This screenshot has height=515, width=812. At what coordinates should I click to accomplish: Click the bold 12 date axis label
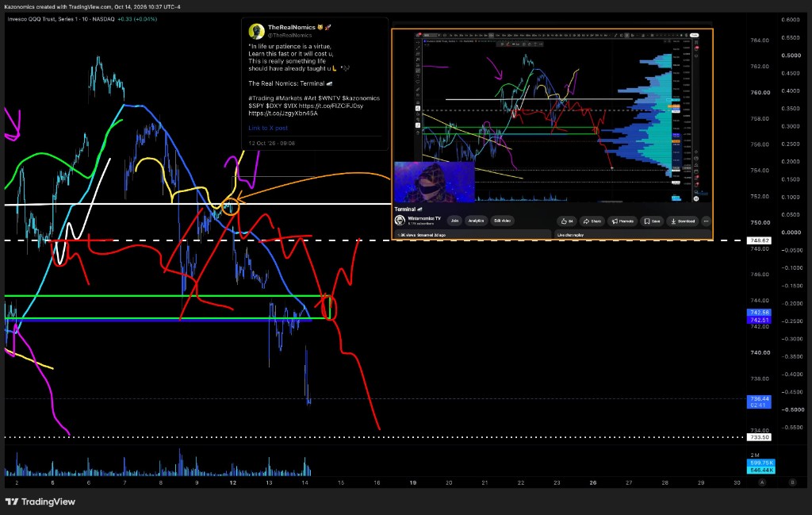point(233,483)
